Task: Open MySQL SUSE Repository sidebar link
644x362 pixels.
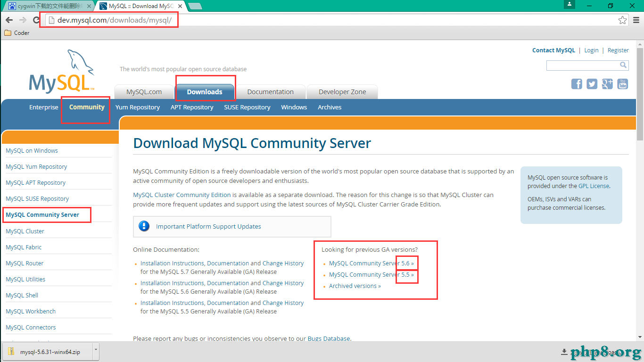Action: pos(37,199)
